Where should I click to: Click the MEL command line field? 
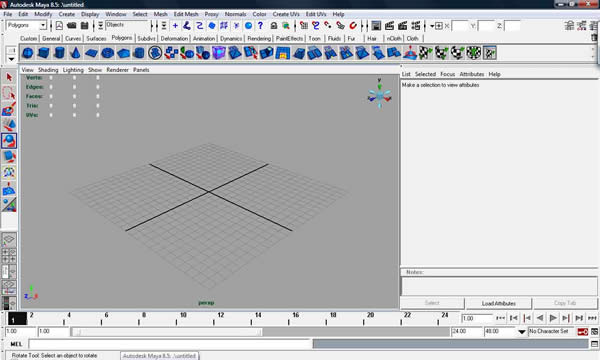pos(171,344)
